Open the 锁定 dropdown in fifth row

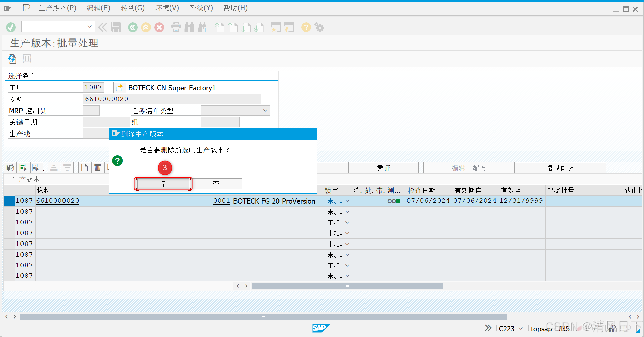pyautogui.click(x=347, y=244)
